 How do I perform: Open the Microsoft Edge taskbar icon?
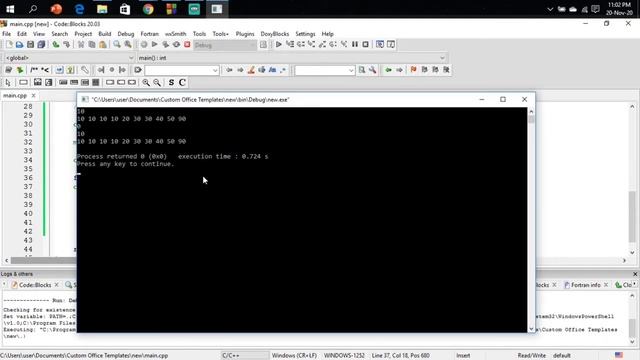coord(79,9)
